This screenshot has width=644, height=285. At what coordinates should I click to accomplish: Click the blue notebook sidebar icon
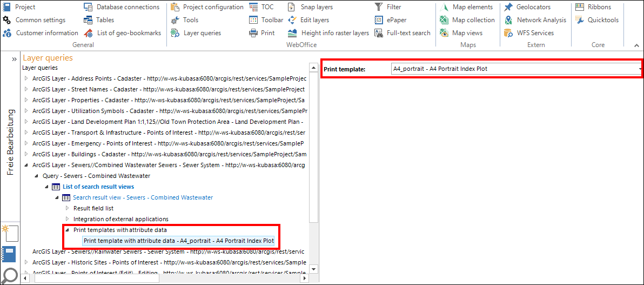pos(9,254)
